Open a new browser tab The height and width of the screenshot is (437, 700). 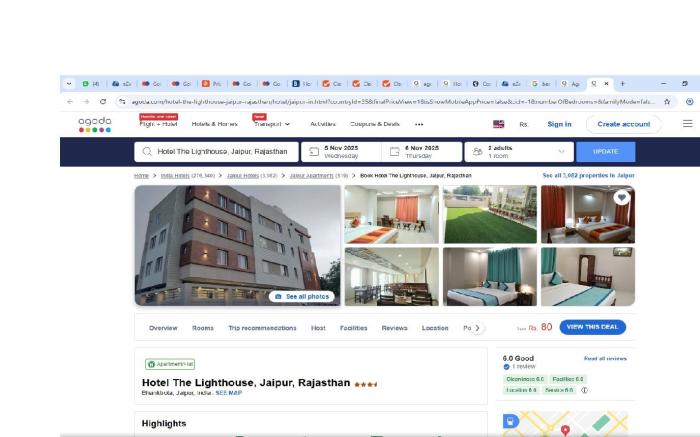point(622,84)
